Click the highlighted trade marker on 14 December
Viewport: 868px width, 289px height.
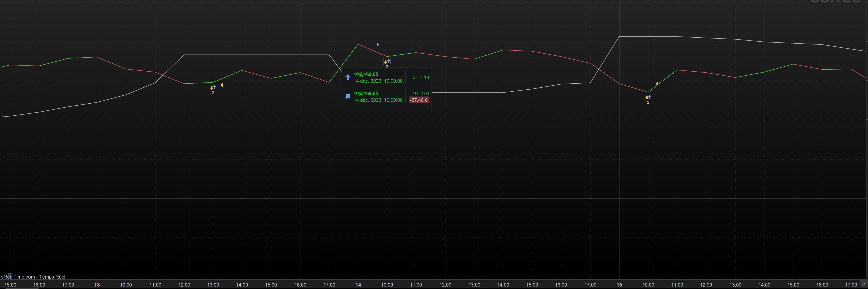pyautogui.click(x=387, y=62)
